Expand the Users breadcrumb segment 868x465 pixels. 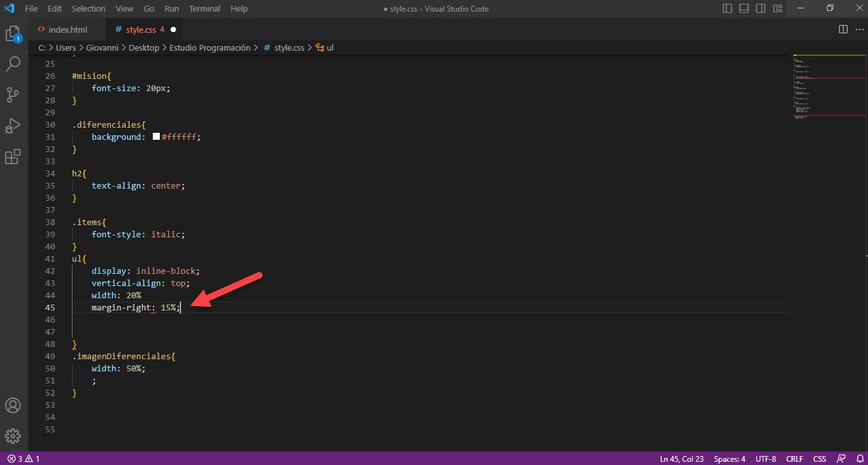(x=65, y=47)
